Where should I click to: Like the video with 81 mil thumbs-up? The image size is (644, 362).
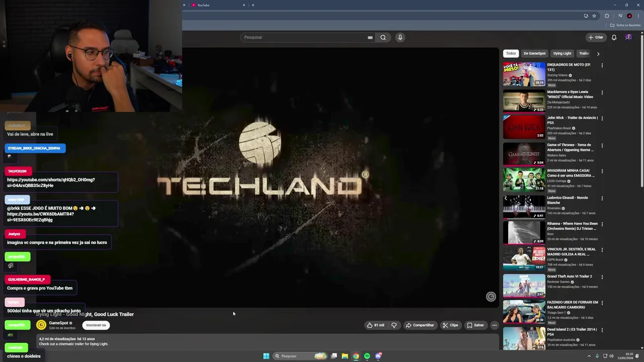375,325
